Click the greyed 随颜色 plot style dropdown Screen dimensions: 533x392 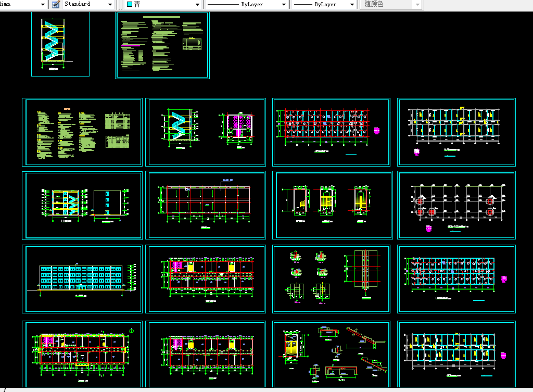pos(390,4)
